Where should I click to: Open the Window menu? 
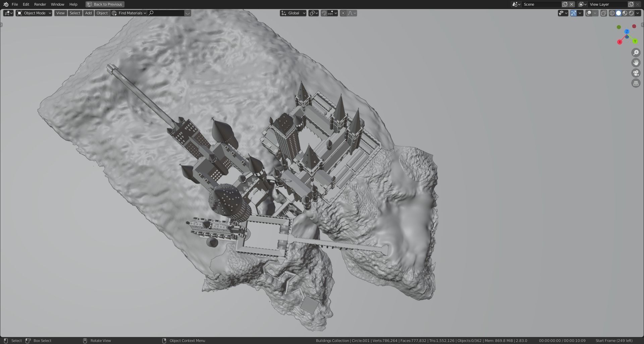pos(57,4)
